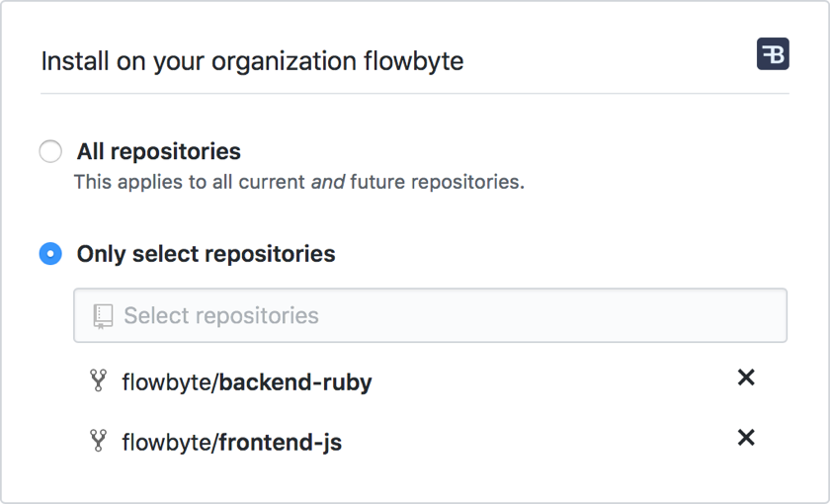Click the divider line under the heading

pyautogui.click(x=415, y=94)
